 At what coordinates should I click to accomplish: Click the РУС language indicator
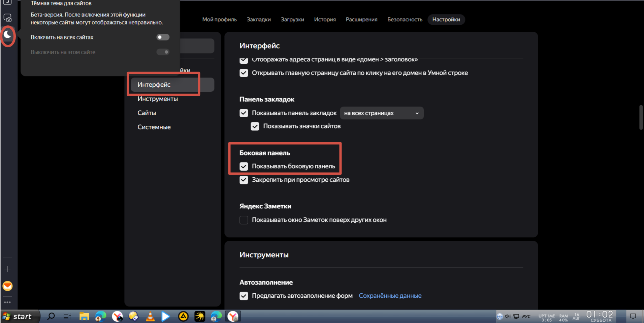(526, 316)
